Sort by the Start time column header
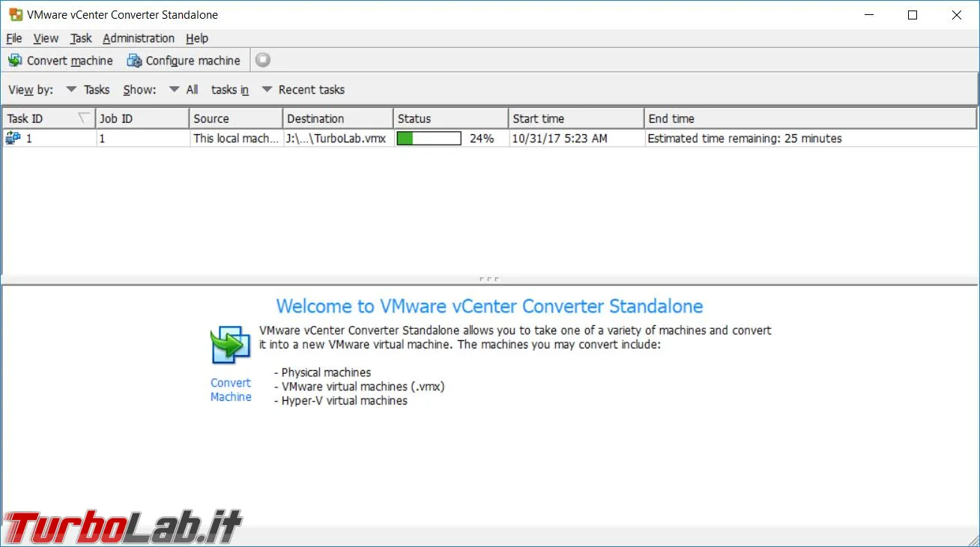 click(576, 118)
